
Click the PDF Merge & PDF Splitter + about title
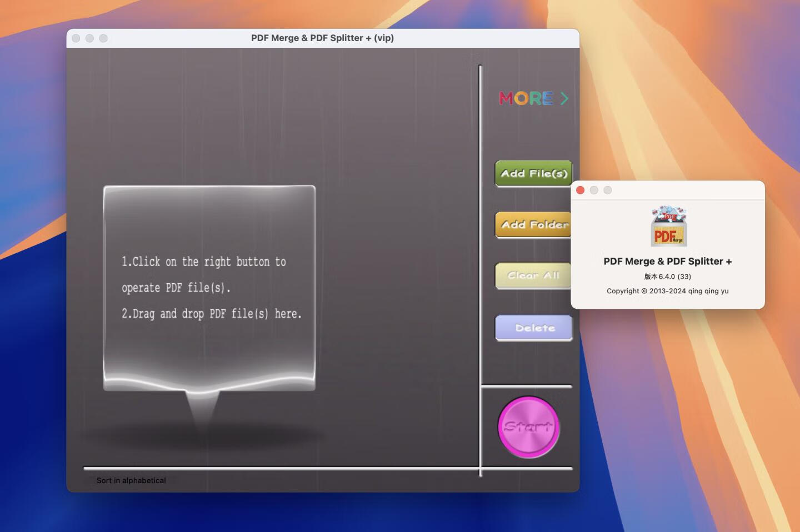668,261
